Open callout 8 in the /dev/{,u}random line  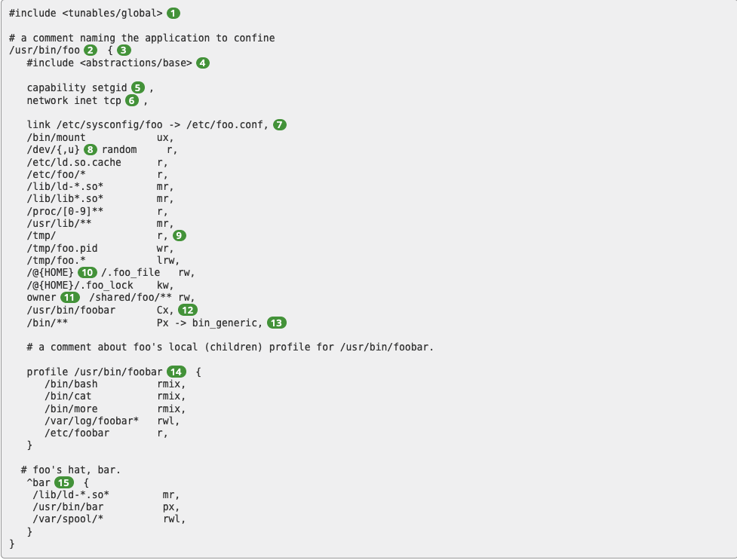pos(91,149)
